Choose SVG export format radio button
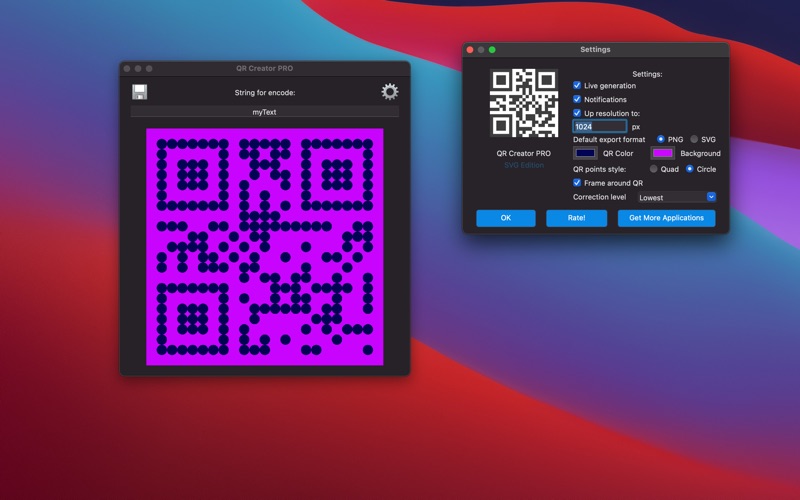Screen dimensions: 800x500 [695, 140]
